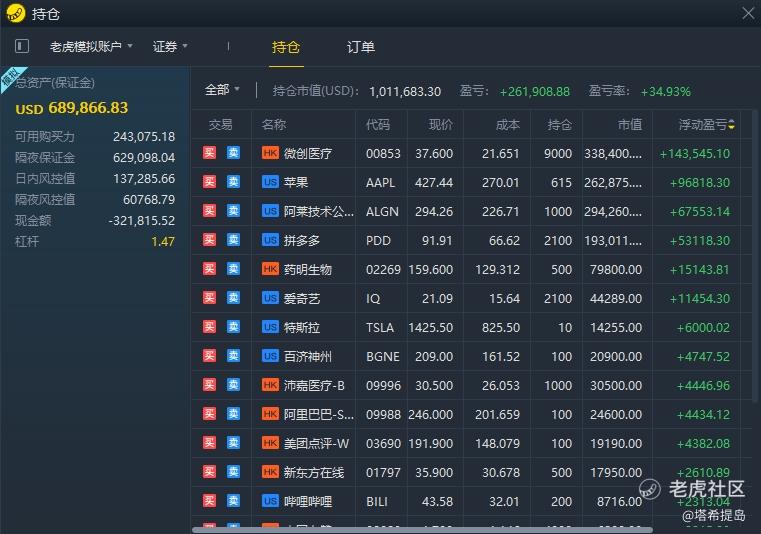Click the 代码 column header

[378, 125]
